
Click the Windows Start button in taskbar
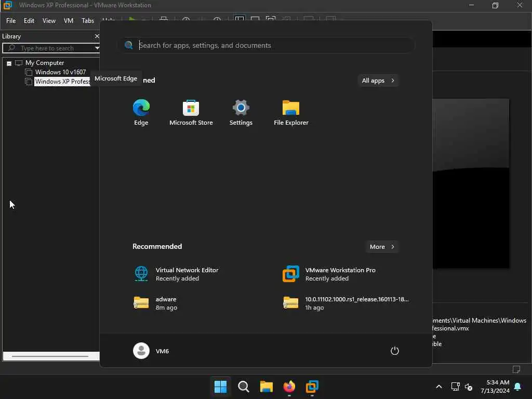point(220,387)
